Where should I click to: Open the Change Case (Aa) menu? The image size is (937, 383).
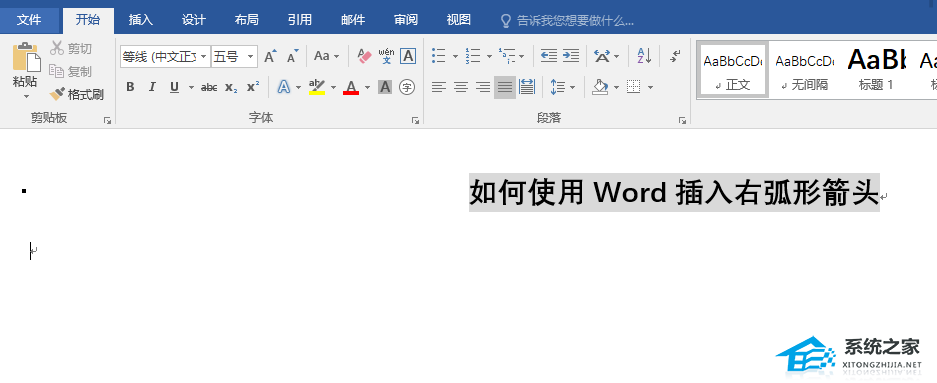pos(326,56)
